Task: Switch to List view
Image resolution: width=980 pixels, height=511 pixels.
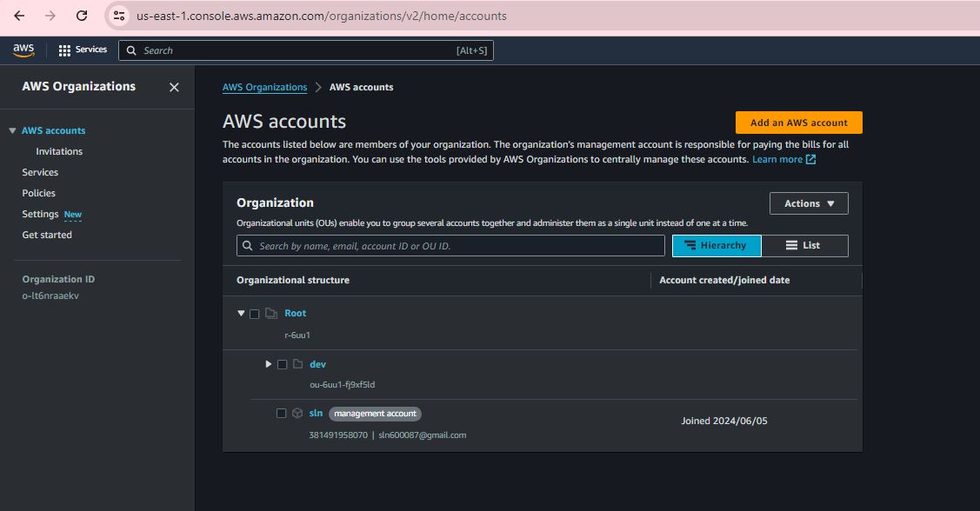Action: (803, 246)
